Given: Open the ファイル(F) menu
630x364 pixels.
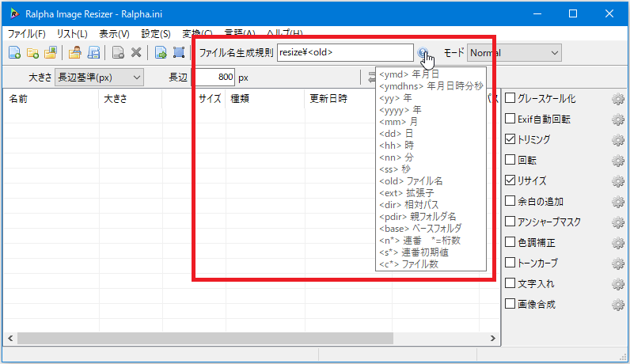Looking at the screenshot, I should [x=26, y=34].
